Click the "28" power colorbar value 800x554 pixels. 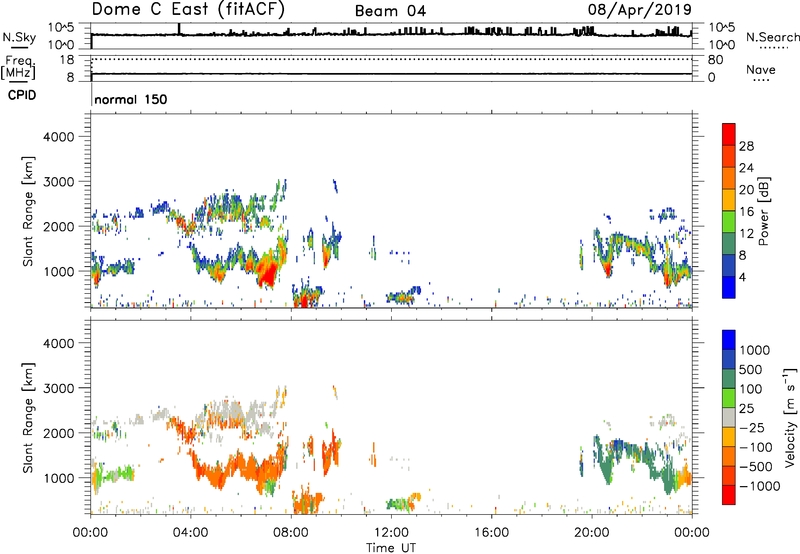[746, 146]
